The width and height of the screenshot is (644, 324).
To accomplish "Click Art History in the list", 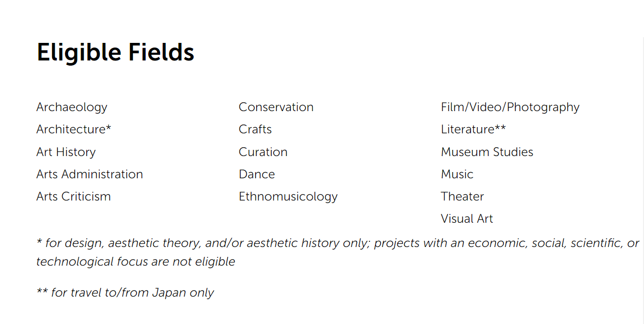I will 66,152.
